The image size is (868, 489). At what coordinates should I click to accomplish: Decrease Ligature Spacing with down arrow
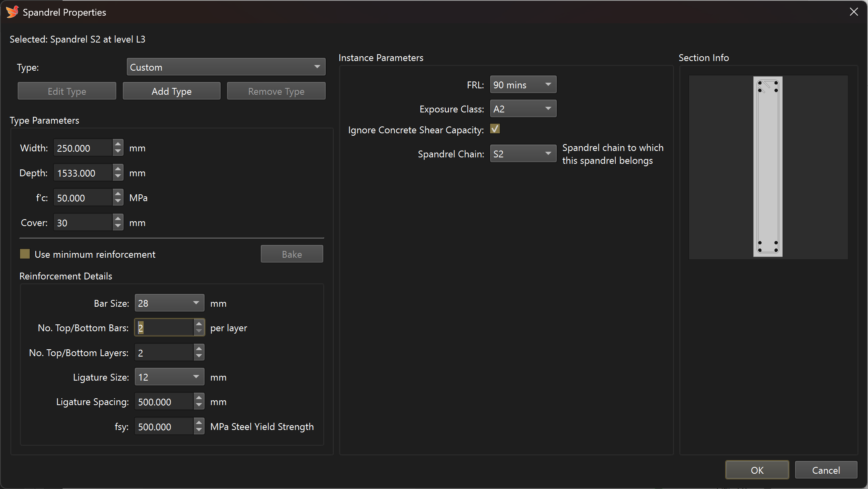(199, 406)
